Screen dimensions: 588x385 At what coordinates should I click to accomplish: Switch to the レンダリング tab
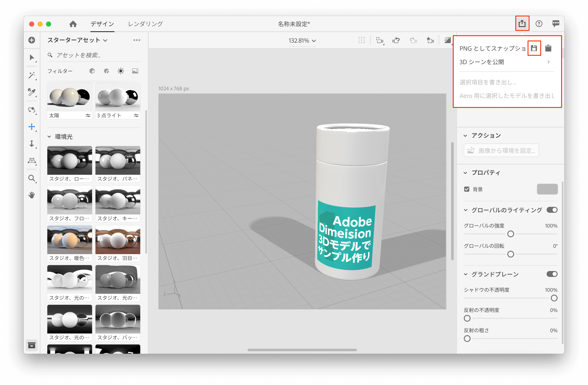145,24
